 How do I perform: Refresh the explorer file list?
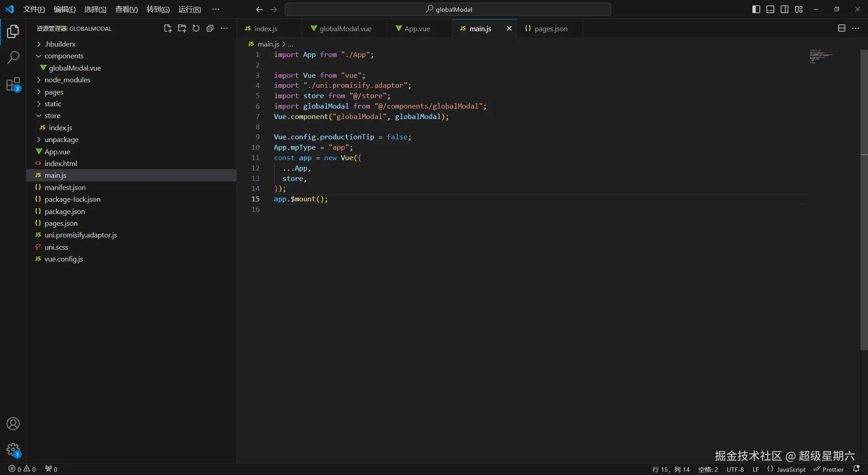[x=196, y=28]
